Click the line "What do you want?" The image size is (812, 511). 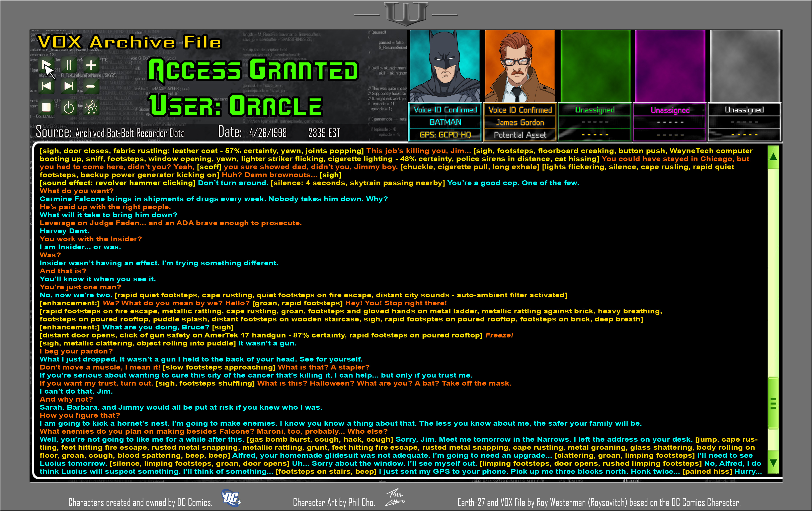click(x=77, y=191)
